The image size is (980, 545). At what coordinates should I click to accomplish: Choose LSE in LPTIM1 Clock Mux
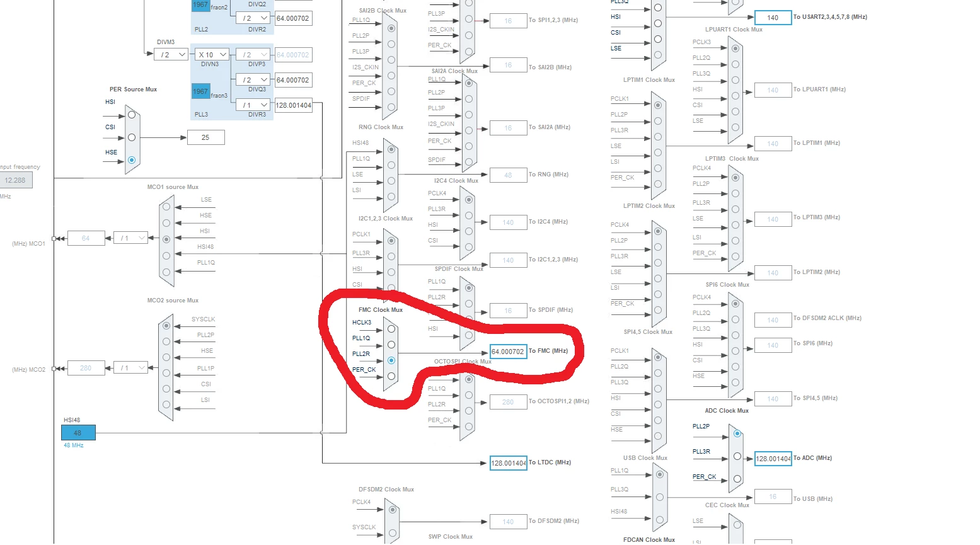pos(658,152)
